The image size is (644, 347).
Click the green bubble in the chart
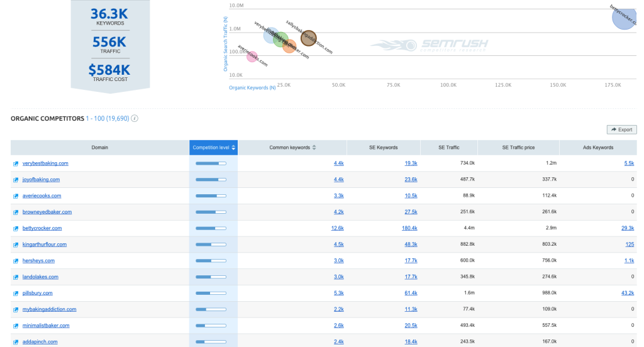coord(280,40)
